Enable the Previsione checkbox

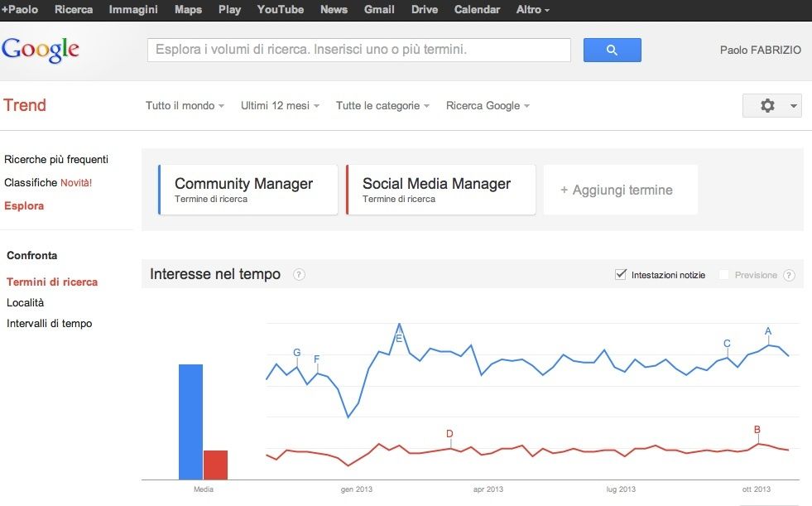[724, 275]
